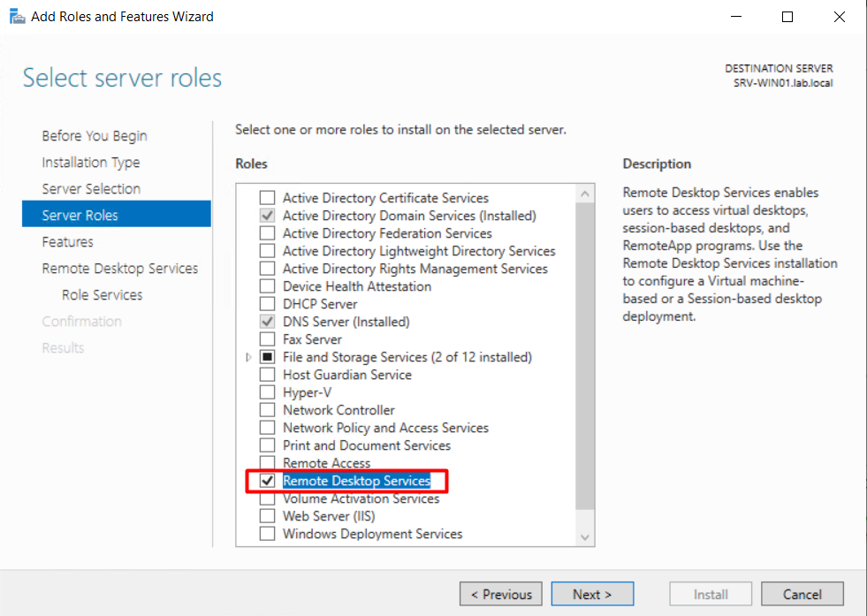Check the Windows Deployment Services box
The image size is (867, 616).
click(x=267, y=534)
